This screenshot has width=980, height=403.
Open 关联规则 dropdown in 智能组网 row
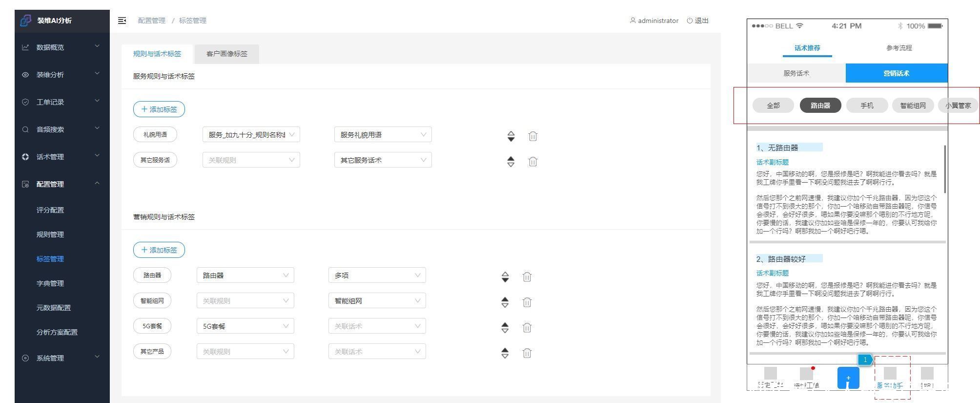(245, 301)
